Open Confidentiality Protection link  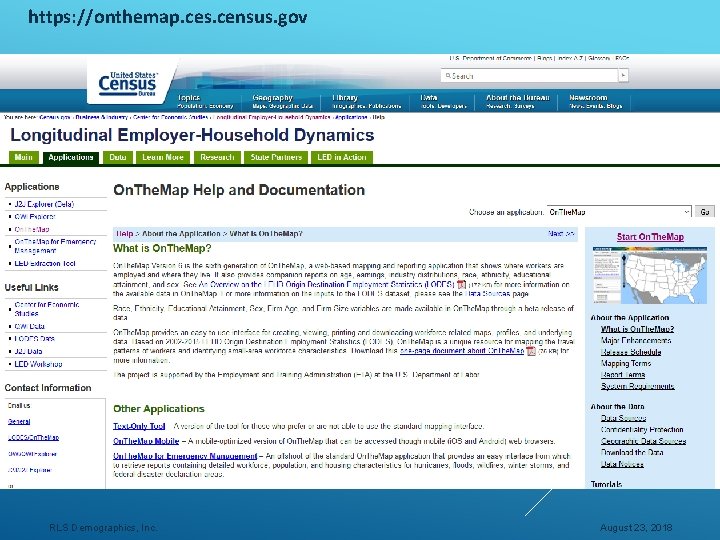pos(642,430)
